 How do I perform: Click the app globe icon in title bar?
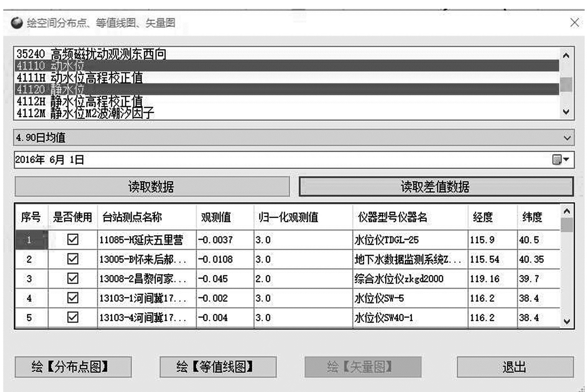(x=17, y=23)
